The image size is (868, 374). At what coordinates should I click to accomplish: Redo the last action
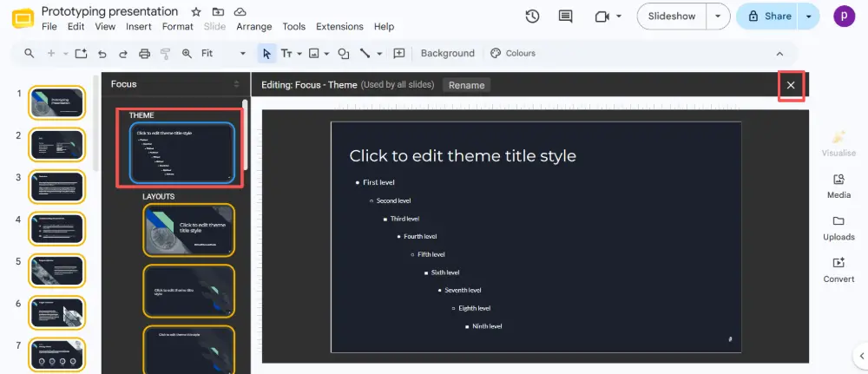click(x=123, y=54)
